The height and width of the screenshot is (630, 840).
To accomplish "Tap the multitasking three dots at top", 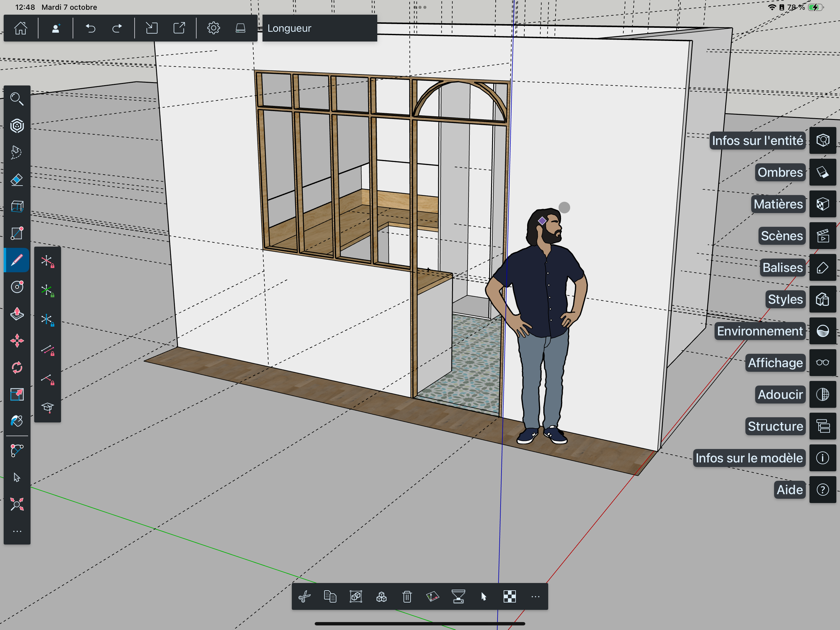I will tap(420, 7).
